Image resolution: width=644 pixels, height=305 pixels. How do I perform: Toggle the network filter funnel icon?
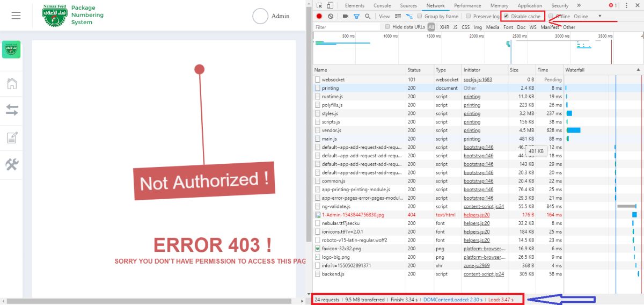(357, 16)
